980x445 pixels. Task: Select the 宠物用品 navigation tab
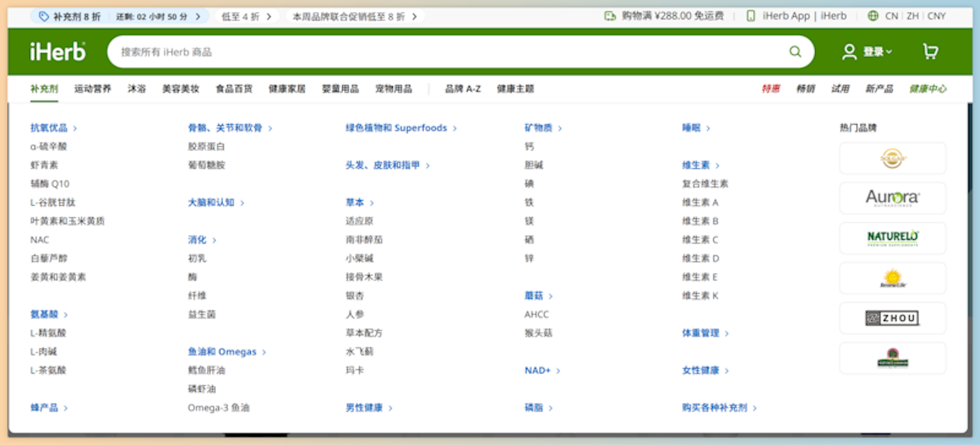click(x=393, y=88)
